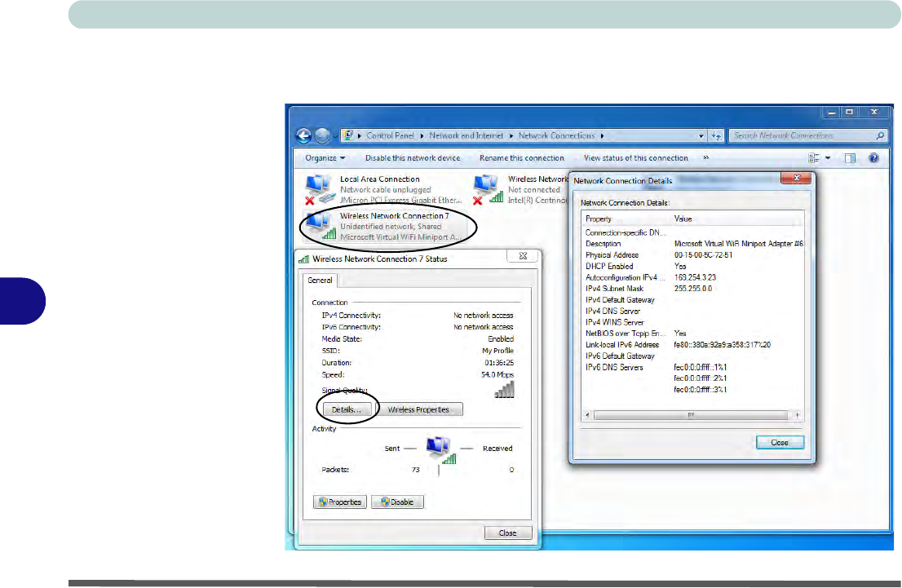Open the Help question mark icon

[x=873, y=158]
